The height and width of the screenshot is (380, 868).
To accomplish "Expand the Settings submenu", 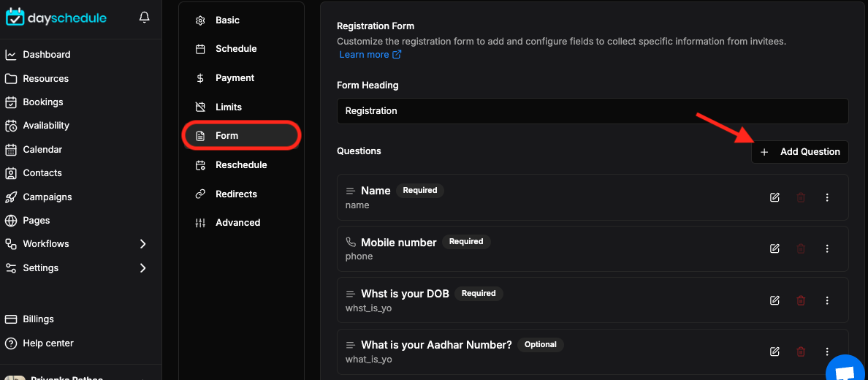I will [142, 268].
